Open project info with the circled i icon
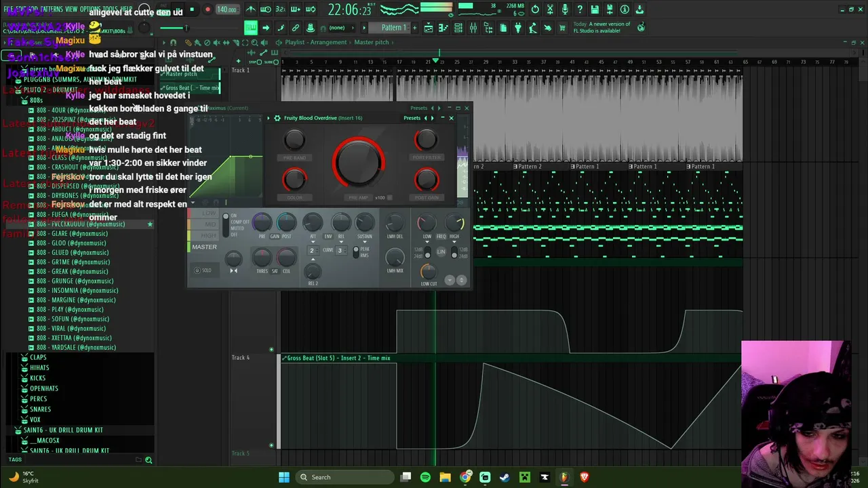This screenshot has height=488, width=868. point(625,9)
